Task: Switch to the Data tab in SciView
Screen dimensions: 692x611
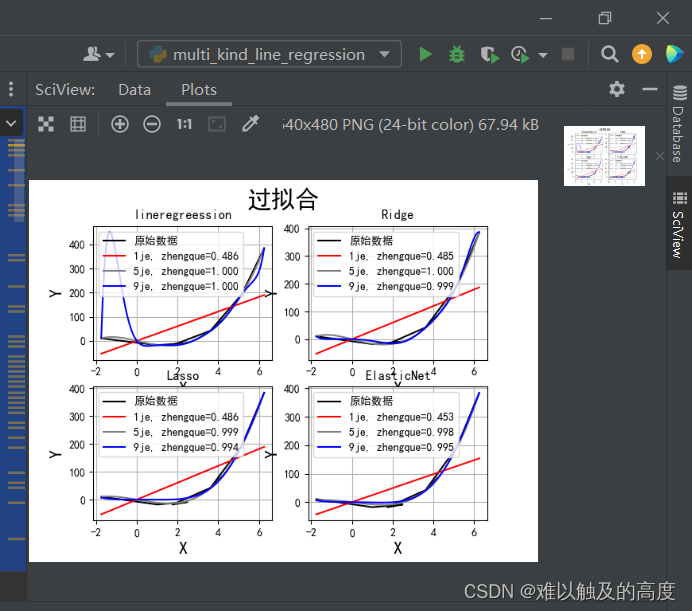Action: 135,90
